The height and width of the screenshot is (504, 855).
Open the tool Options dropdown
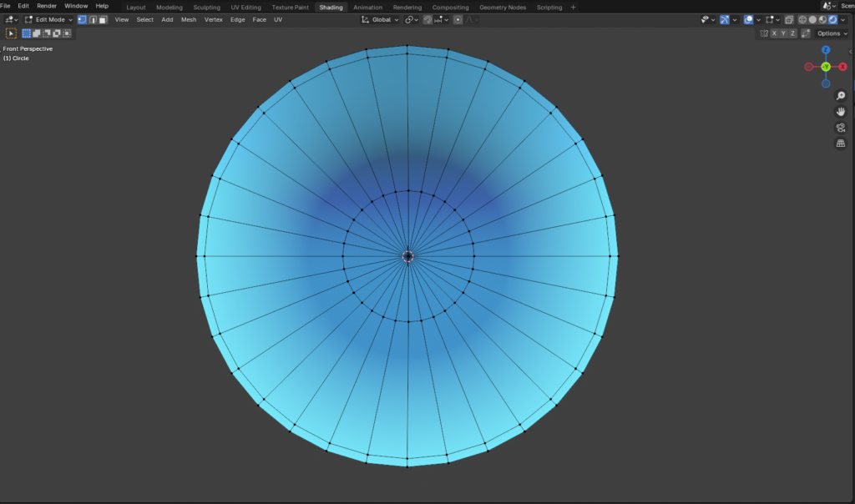832,33
